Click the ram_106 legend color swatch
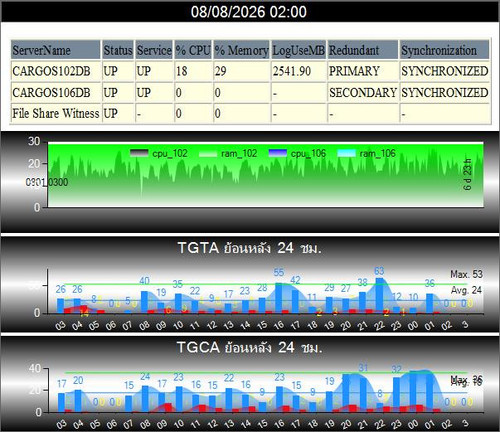The width and height of the screenshot is (500, 432). coord(347,153)
